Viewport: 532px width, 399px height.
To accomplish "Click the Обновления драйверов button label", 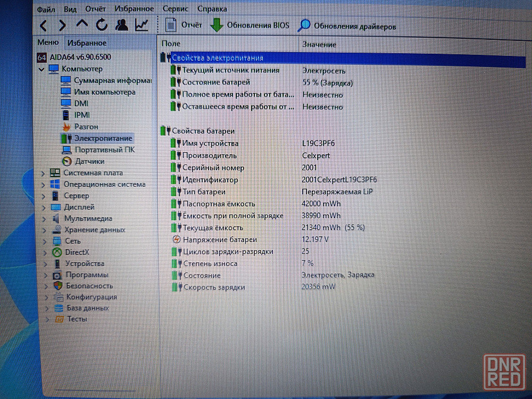I will pyautogui.click(x=355, y=27).
